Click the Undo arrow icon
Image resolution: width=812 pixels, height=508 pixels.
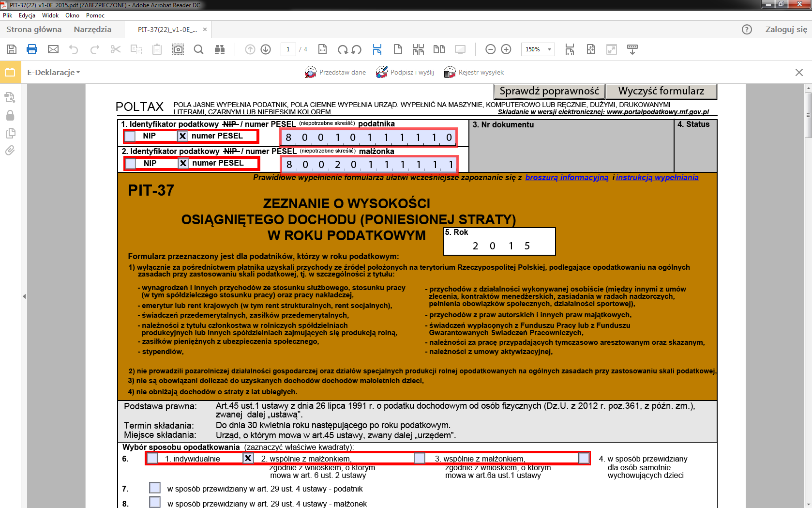click(x=74, y=49)
